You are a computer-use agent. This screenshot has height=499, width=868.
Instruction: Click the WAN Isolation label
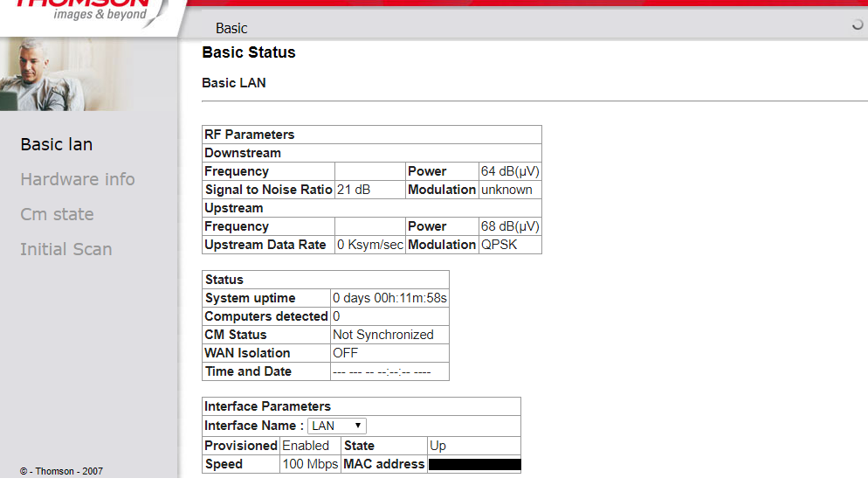(247, 353)
